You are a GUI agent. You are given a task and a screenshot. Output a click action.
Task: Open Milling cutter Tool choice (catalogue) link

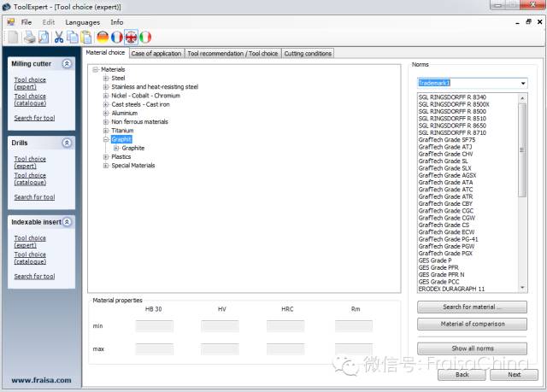[30, 100]
